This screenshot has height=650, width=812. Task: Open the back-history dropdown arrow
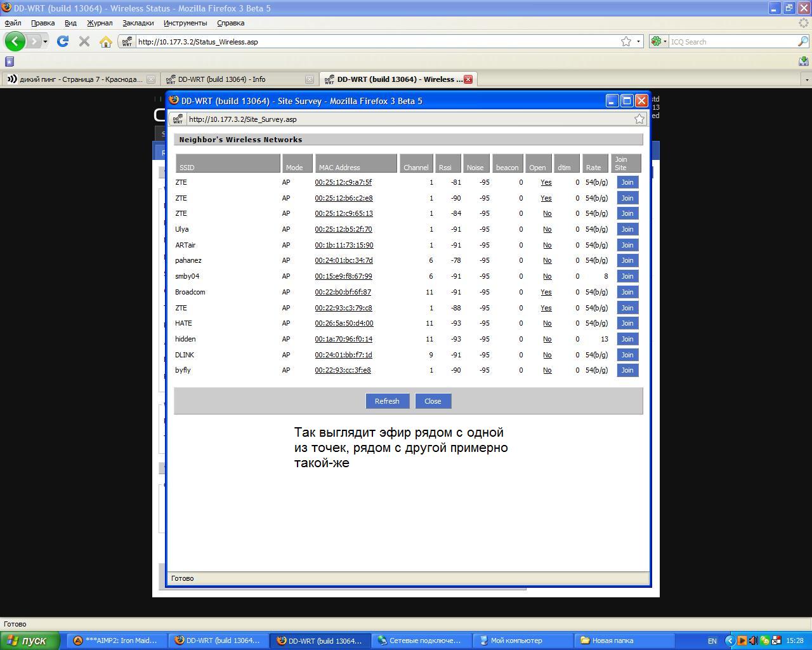coord(45,41)
